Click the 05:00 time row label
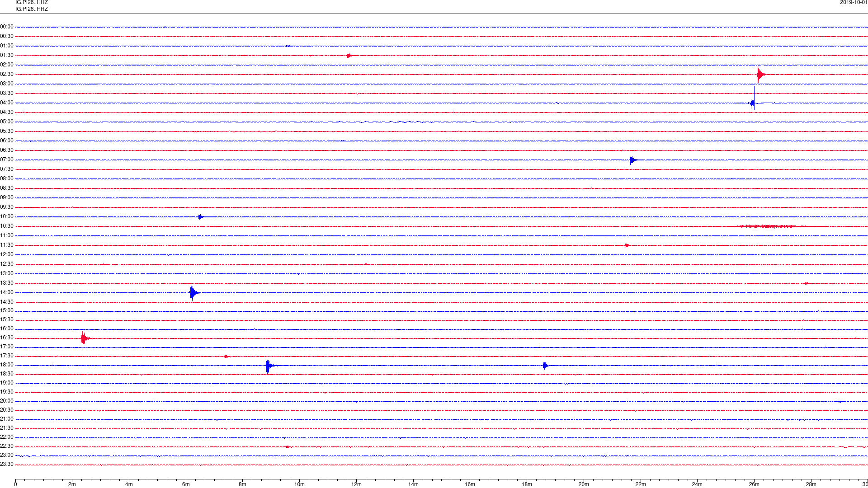868x488 pixels. pos(7,122)
